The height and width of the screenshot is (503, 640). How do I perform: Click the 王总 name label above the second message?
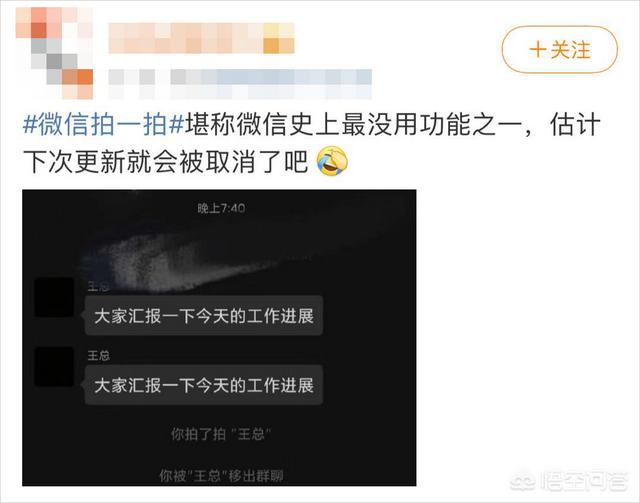click(x=99, y=356)
